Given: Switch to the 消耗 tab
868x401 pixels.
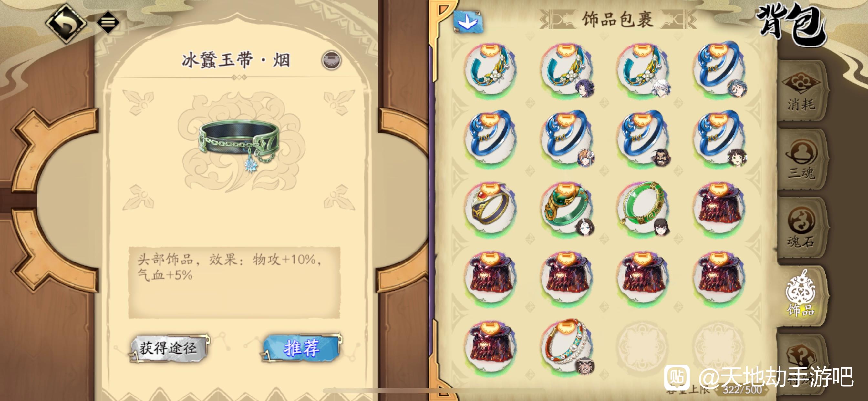Looking at the screenshot, I should pyautogui.click(x=801, y=91).
